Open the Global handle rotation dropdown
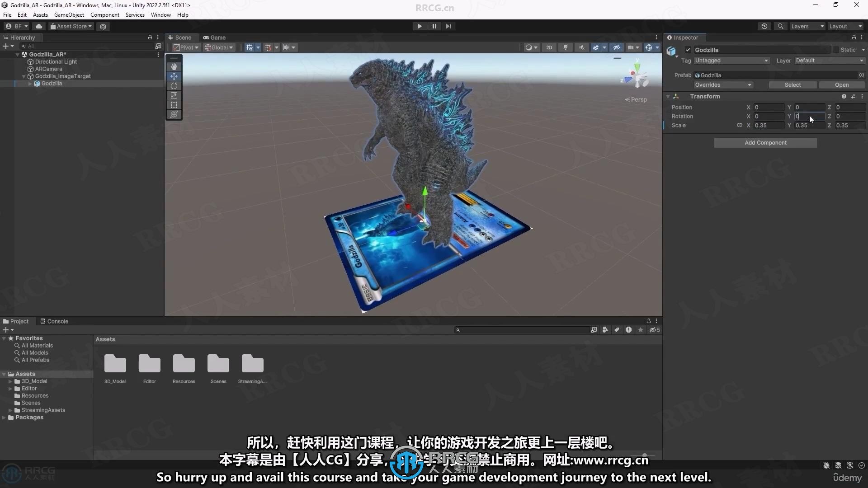The width and height of the screenshot is (868, 488). pos(219,47)
